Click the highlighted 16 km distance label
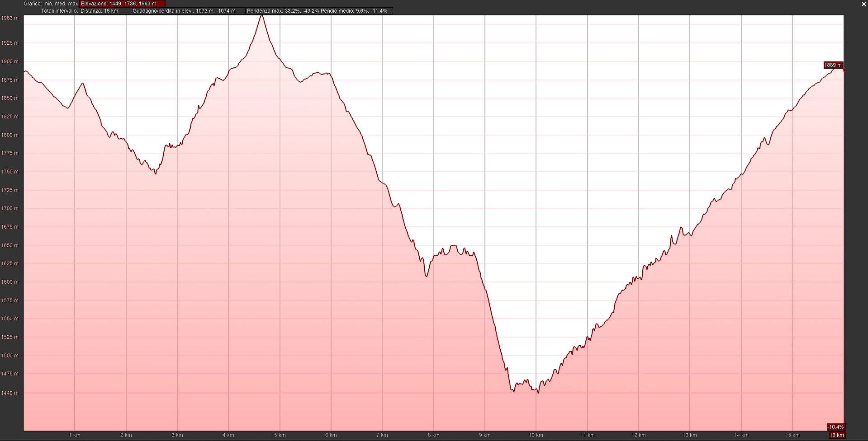This screenshot has height=441, width=868. point(836,435)
